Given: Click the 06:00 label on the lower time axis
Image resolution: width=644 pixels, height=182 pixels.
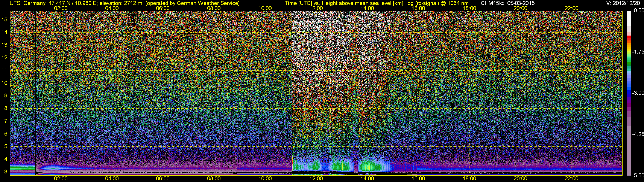Looking at the screenshot, I should (163, 179).
